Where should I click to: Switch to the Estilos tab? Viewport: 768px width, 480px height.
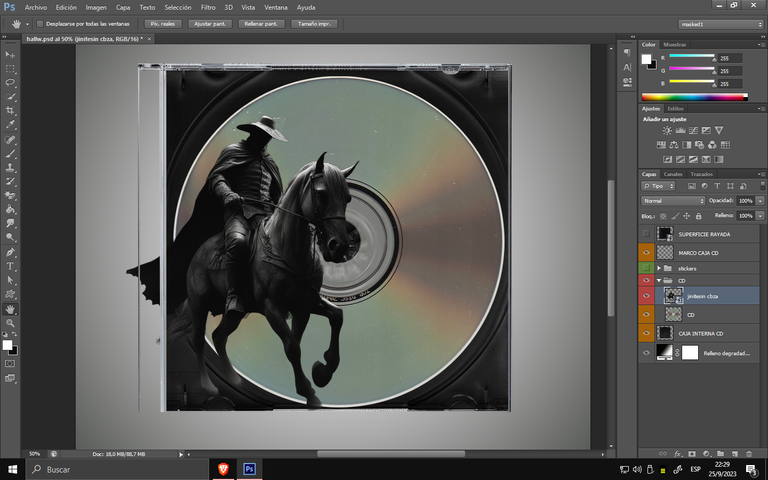pyautogui.click(x=675, y=109)
